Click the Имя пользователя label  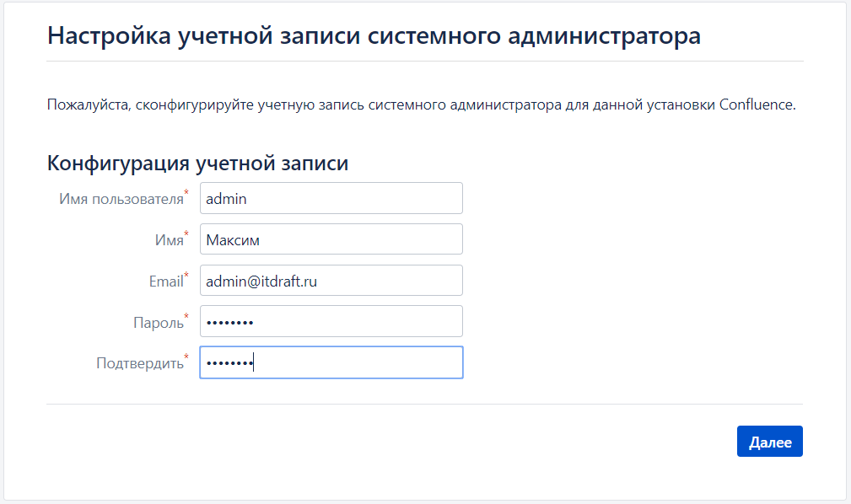(121, 199)
